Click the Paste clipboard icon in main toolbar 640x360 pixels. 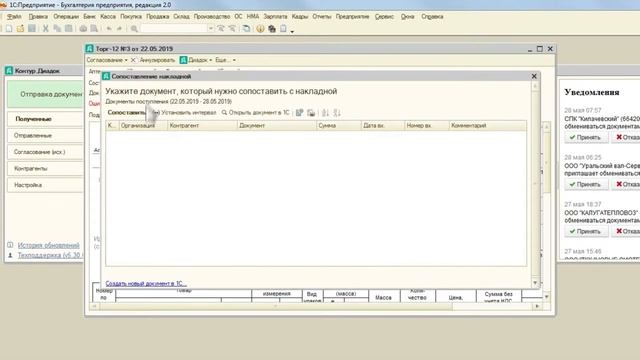[x=69, y=29]
